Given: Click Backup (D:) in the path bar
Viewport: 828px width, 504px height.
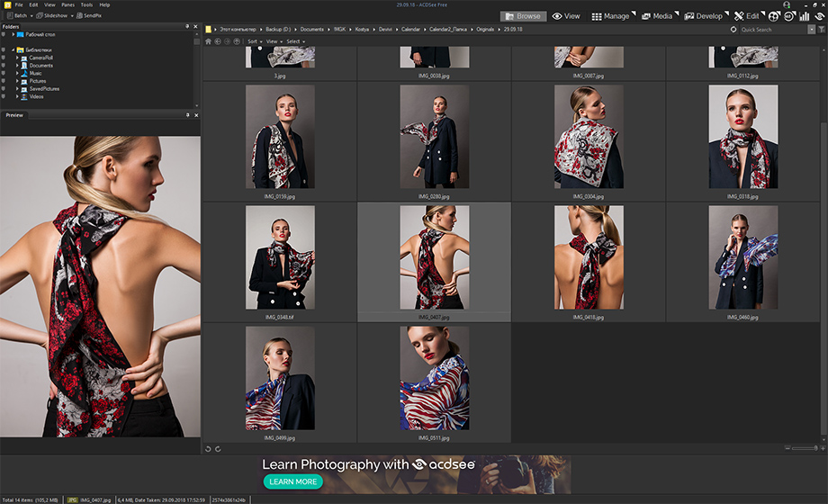Looking at the screenshot, I should click(278, 30).
